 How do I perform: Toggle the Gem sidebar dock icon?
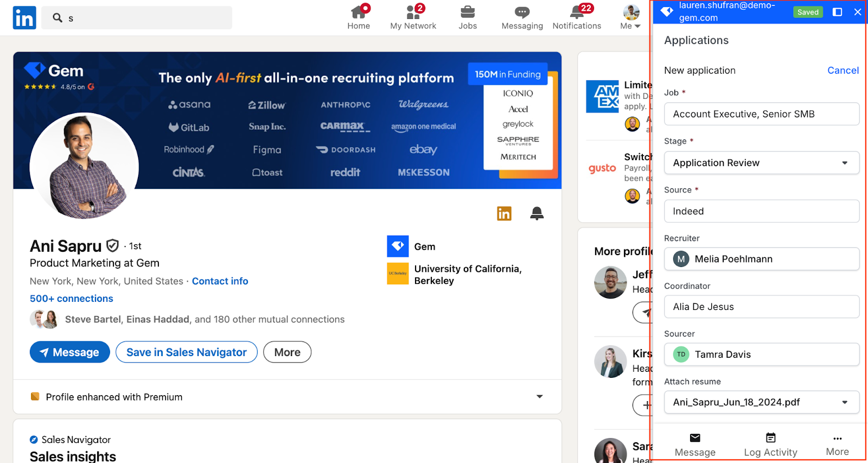point(838,12)
